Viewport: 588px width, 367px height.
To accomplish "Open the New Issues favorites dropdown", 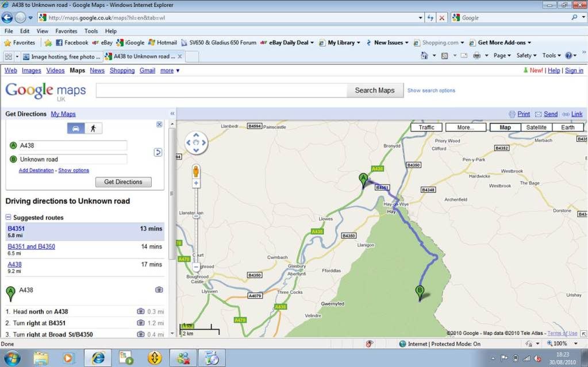I will click(387, 43).
